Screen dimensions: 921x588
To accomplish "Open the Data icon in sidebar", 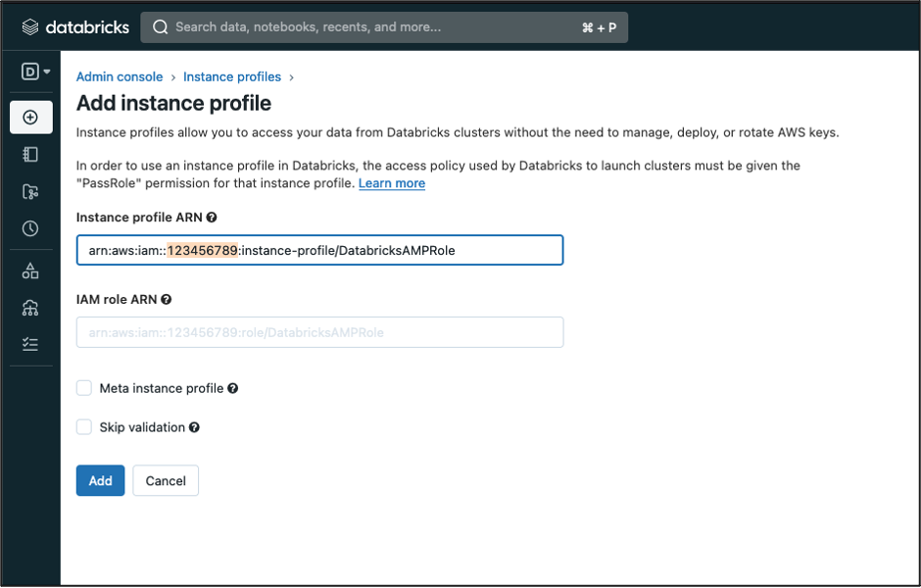I will [29, 267].
